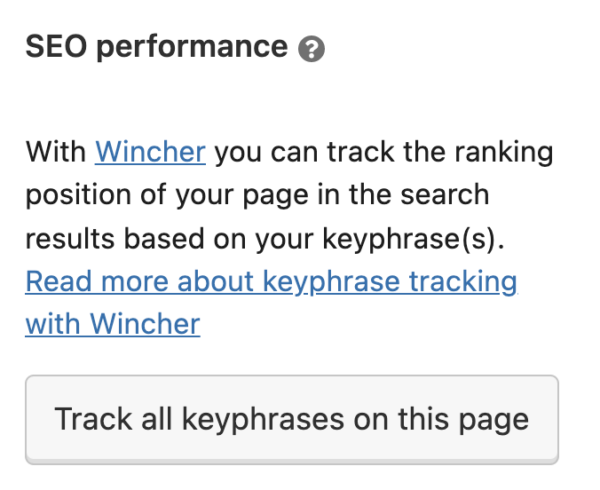Start tracking all keyphrases with the button

pyautogui.click(x=291, y=418)
